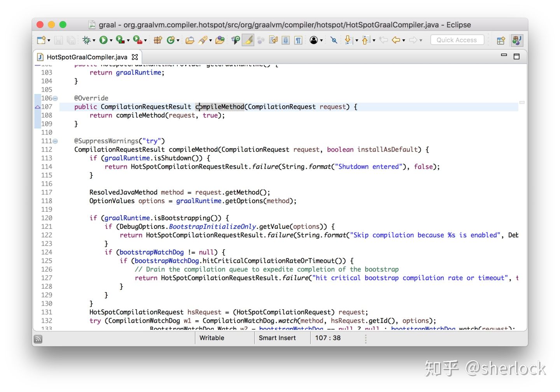Screen dimensions: 560x392
Task: Select the HotSpotGraalCompiler.java editor tab
Action: 87,57
